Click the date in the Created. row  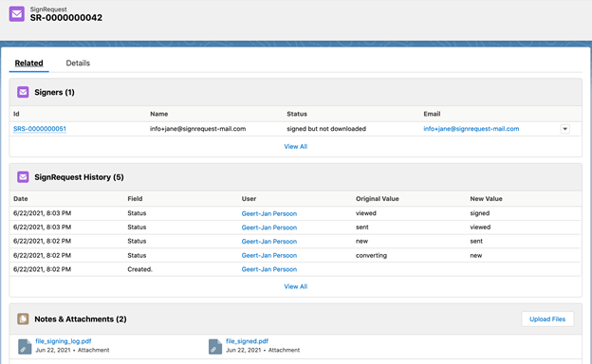(x=42, y=269)
